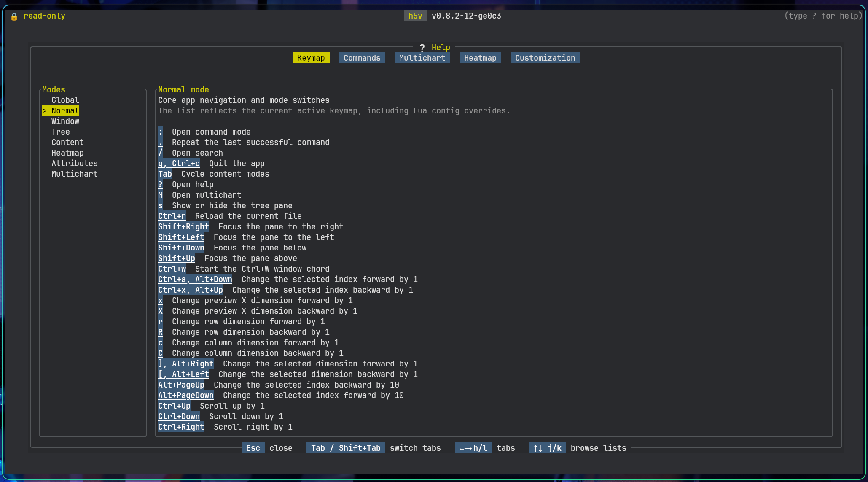Viewport: 868px width, 482px height.
Task: Click the Tab key for Cycle content modes
Action: [165, 174]
